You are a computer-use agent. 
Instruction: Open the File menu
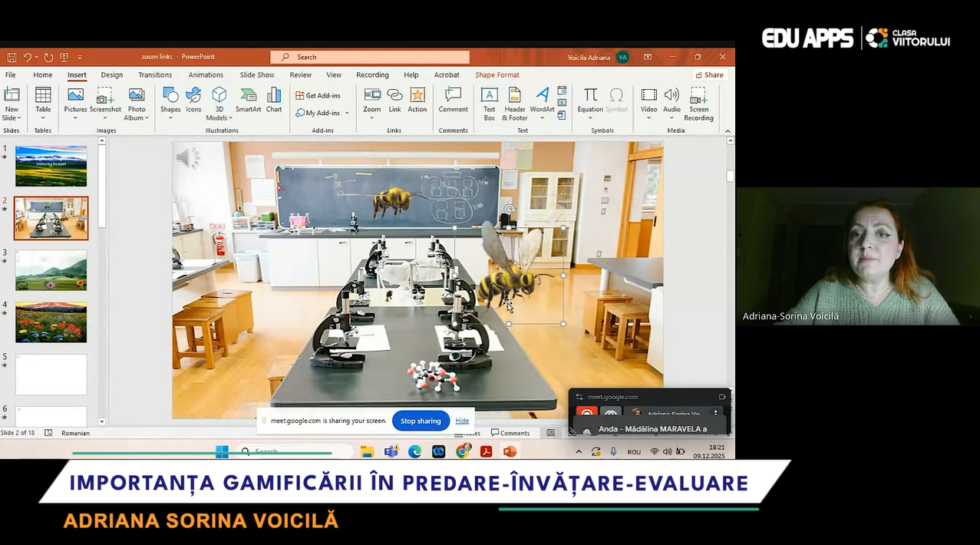11,75
